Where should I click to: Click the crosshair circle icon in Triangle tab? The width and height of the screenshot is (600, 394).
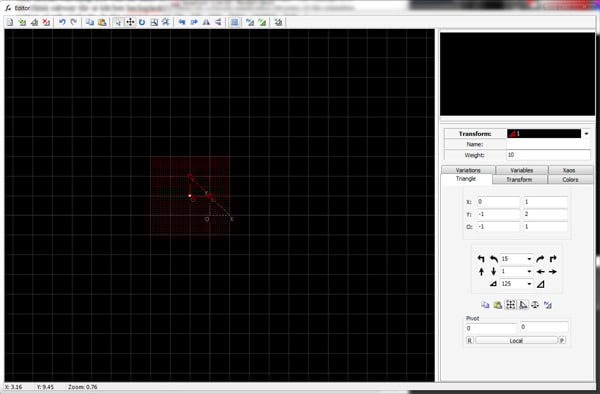pyautogui.click(x=535, y=305)
